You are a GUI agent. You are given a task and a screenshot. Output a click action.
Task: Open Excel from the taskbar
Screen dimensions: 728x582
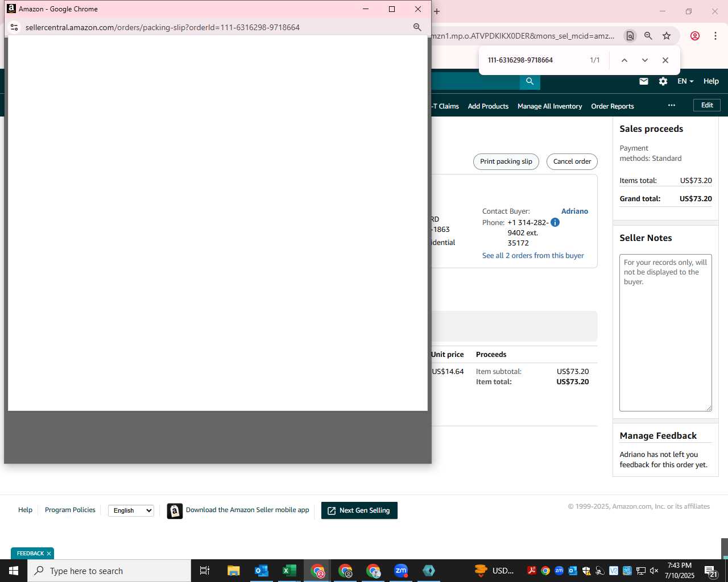pos(289,571)
